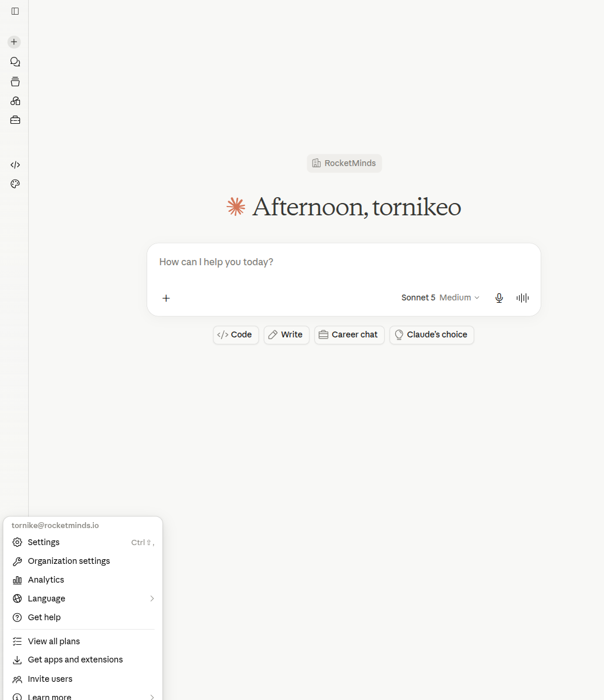Screen dimensions: 604x700
Task: Start a new chat with plus icon
Action: (x=14, y=42)
